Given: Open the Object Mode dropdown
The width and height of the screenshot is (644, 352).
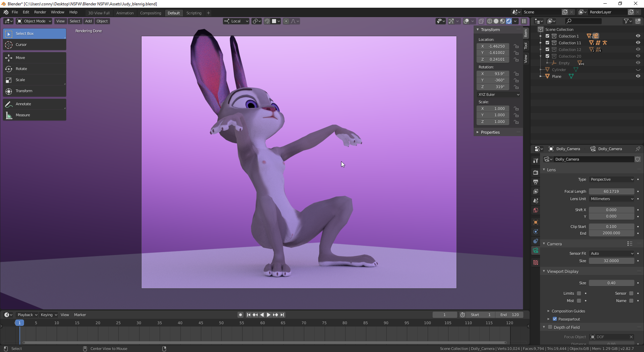Looking at the screenshot, I should [34, 21].
